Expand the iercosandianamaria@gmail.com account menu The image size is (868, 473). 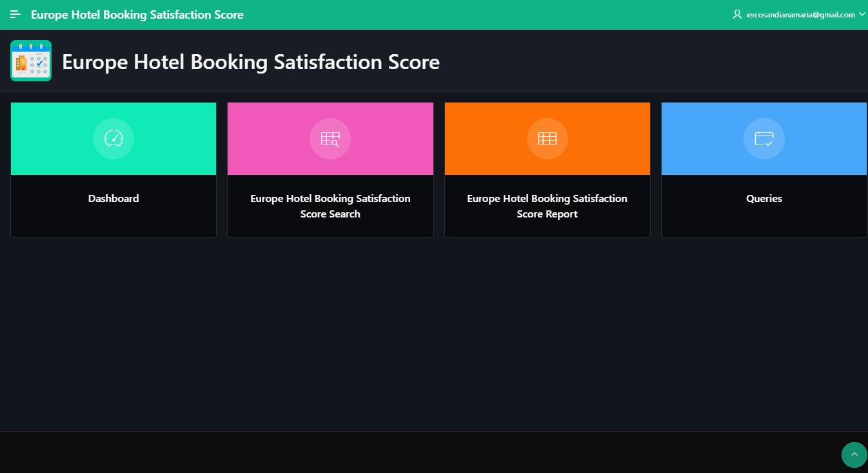click(x=800, y=14)
